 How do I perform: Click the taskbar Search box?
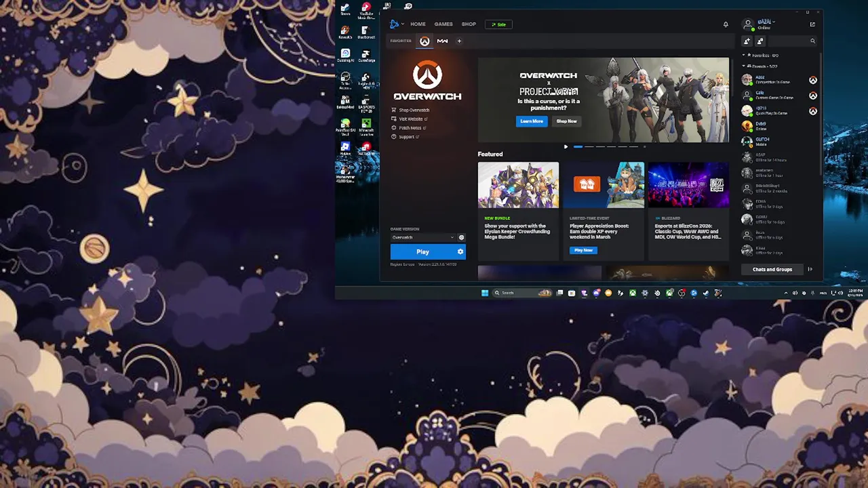(522, 293)
